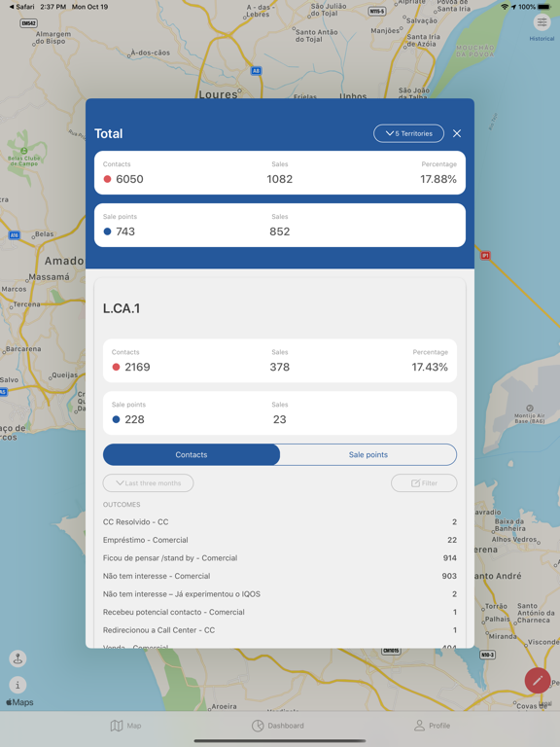Tap the Total panel title

pos(109,133)
